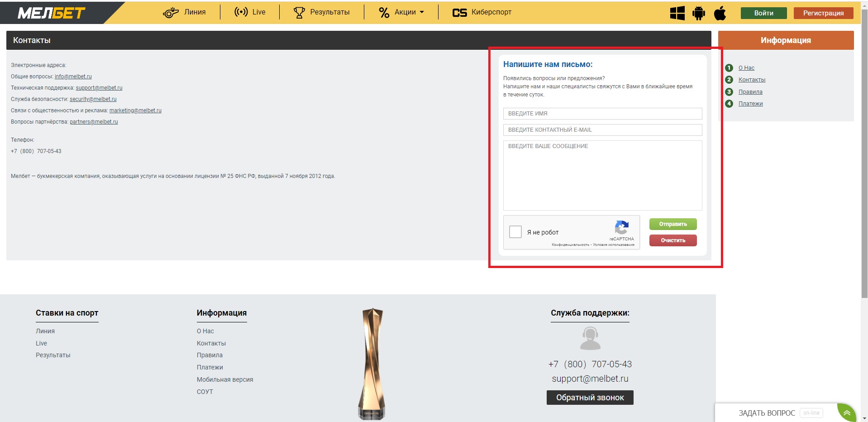Viewport: 868px width, 422px height.
Task: Click the bronze trophy award image
Action: [x=372, y=364]
